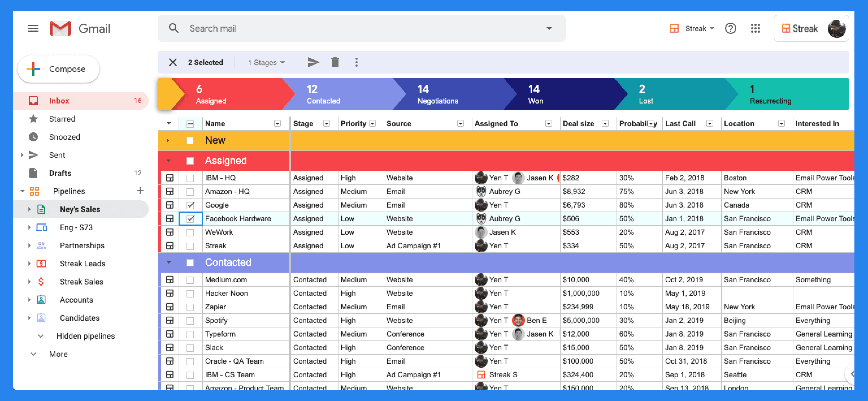Open the Drafts folder

[x=81, y=173]
